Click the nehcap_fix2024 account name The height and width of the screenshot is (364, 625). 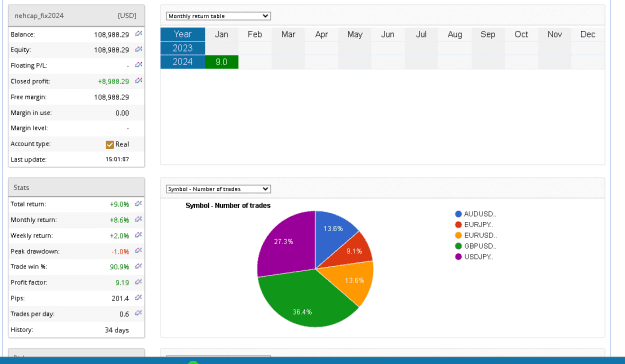coord(39,16)
